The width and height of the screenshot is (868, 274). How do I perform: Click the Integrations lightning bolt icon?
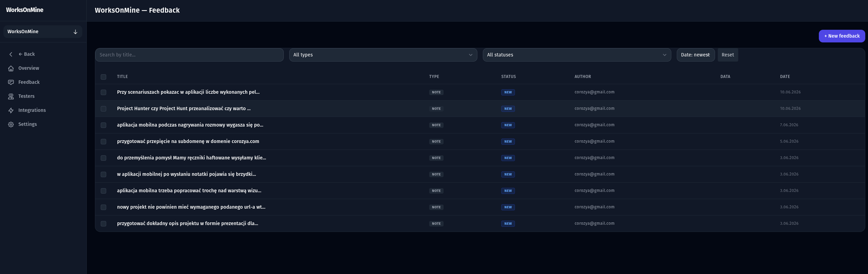[11, 110]
